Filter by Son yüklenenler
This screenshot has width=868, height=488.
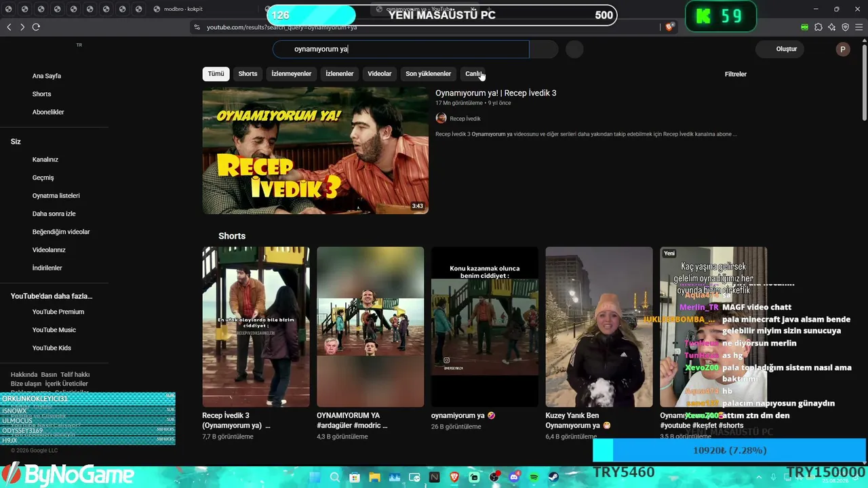(x=429, y=74)
